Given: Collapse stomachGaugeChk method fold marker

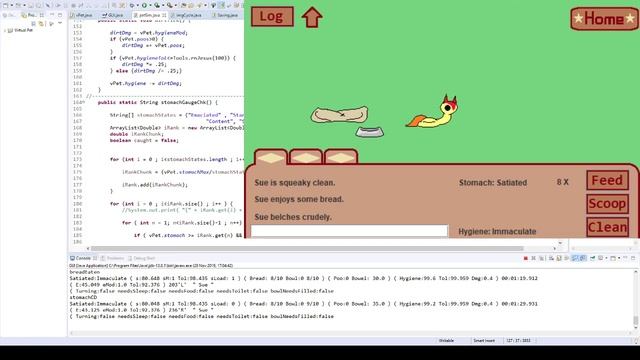Looking at the screenshot, I should click(x=84, y=102).
